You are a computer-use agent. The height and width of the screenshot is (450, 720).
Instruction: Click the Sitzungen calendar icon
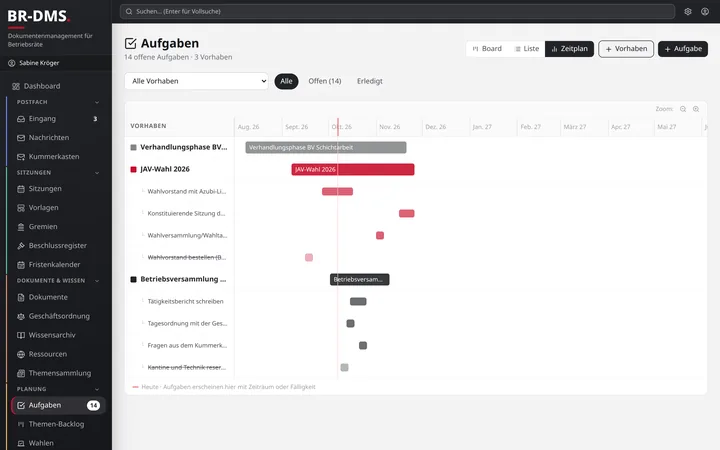[21, 189]
